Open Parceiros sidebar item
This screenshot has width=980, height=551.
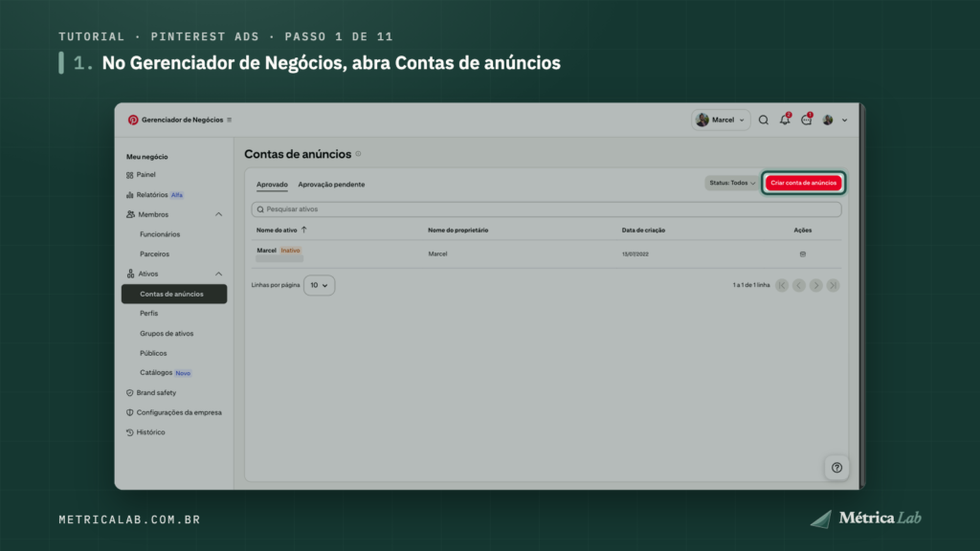click(x=154, y=254)
